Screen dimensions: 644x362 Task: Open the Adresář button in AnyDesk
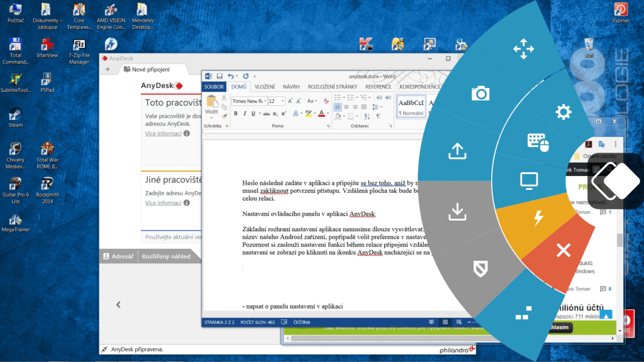click(x=118, y=256)
